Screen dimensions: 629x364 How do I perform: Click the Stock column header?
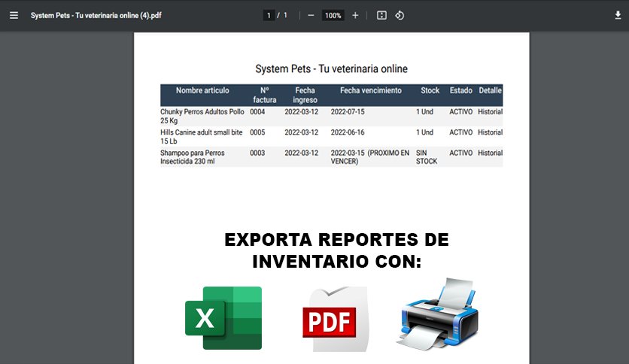coord(430,90)
